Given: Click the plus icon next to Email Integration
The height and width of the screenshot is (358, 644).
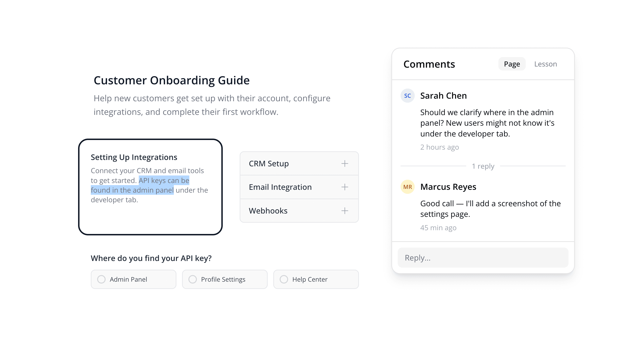Looking at the screenshot, I should coord(345,187).
